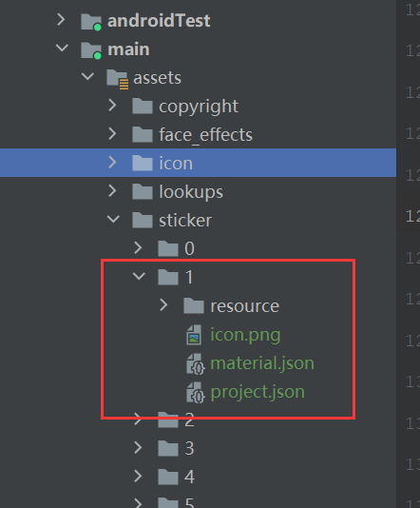
Task: Click the androidTest folder icon
Action: click(x=91, y=22)
